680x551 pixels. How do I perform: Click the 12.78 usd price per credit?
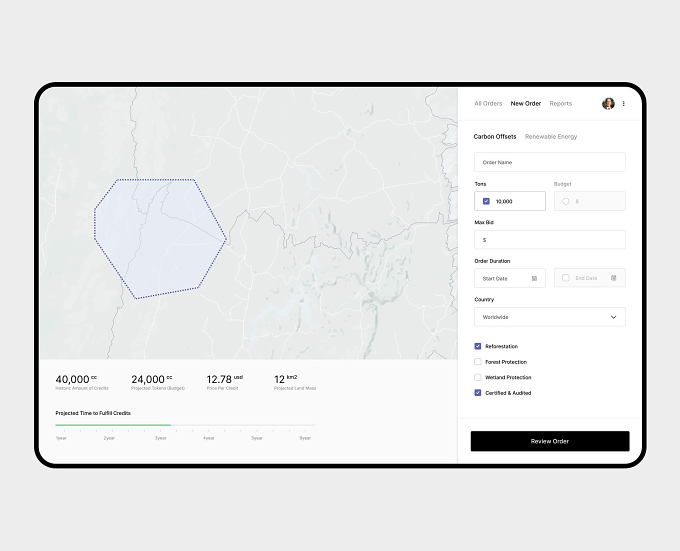tap(225, 379)
